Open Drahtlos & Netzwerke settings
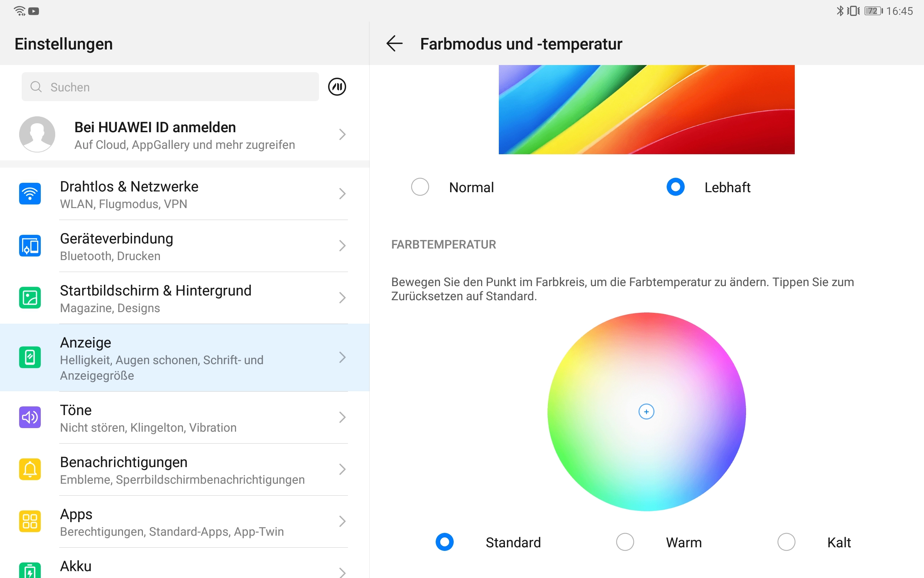Viewport: 924px width, 578px height. pyautogui.click(x=184, y=194)
